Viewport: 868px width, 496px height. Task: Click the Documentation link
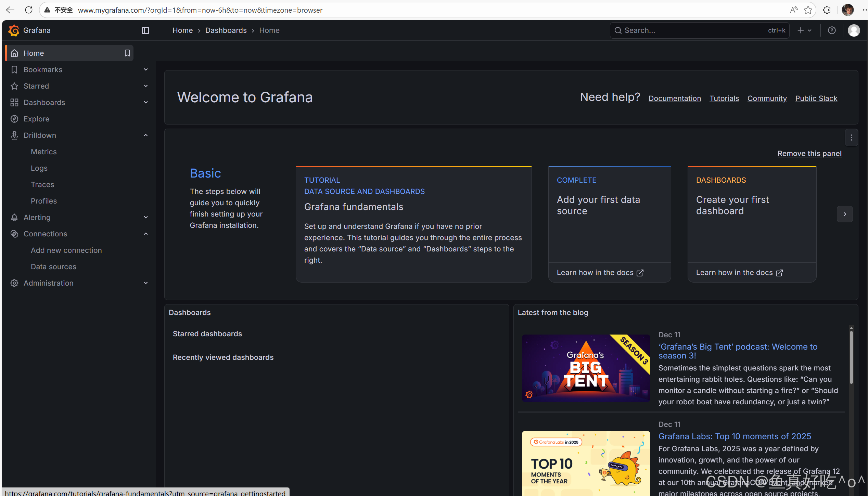[675, 99]
